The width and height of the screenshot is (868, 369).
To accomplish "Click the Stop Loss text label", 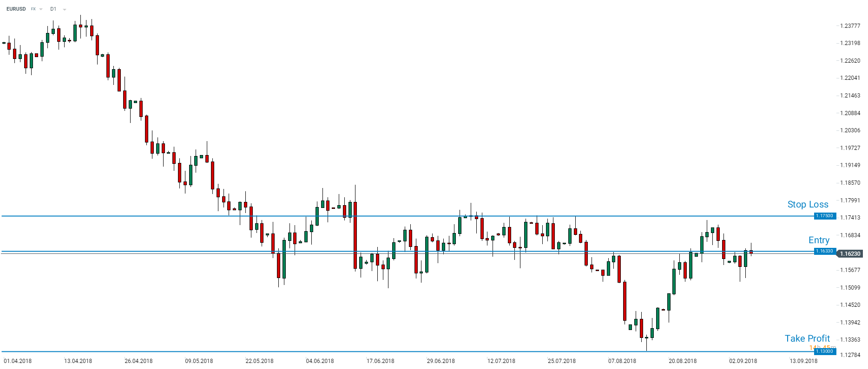I will 808,205.
